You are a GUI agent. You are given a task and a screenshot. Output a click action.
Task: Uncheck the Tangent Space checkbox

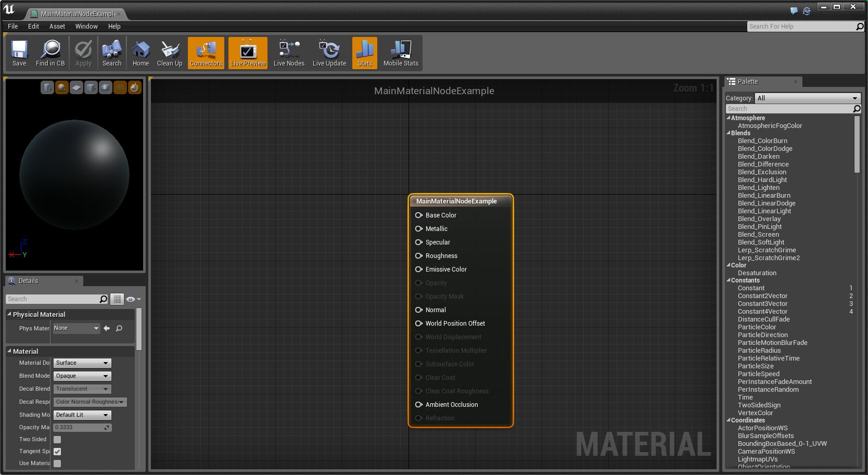[57, 451]
